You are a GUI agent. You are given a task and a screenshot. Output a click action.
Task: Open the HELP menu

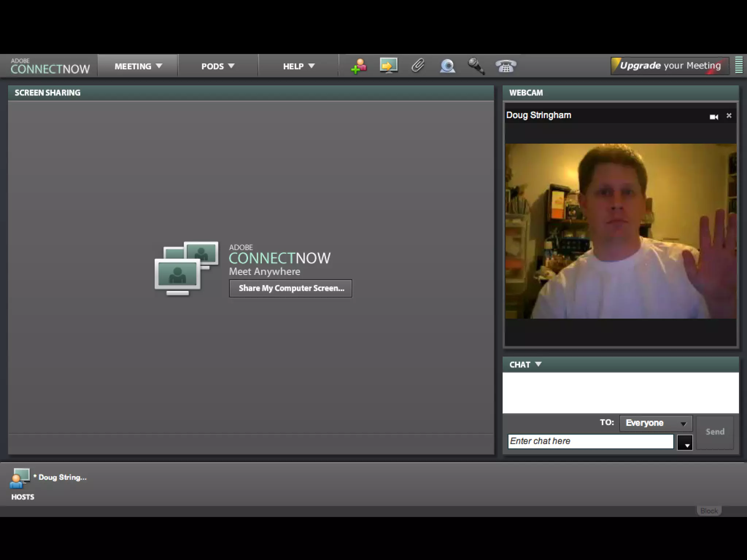click(298, 66)
